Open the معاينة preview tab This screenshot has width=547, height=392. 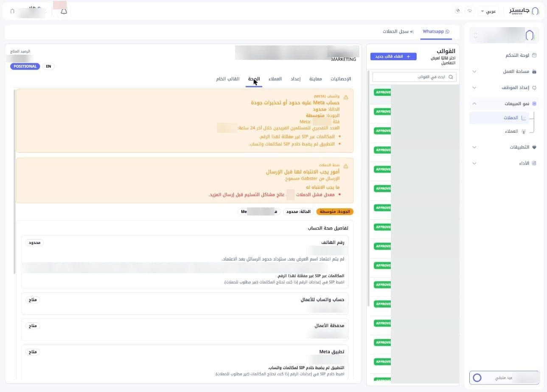coord(315,79)
